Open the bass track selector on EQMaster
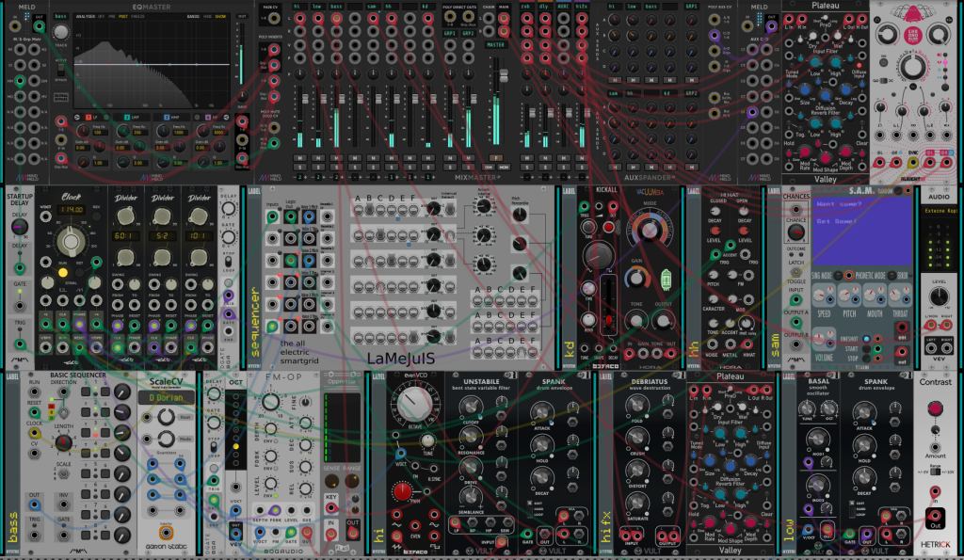 click(61, 16)
